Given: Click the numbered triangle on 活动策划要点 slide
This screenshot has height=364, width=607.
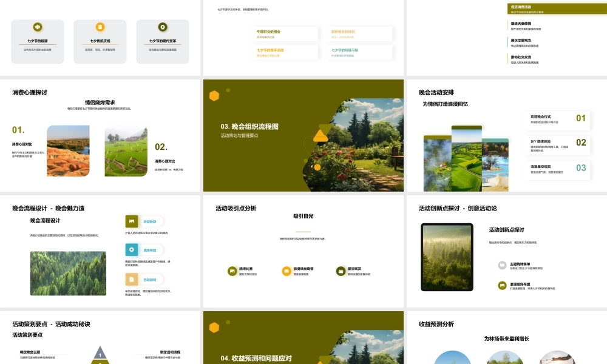Looking at the screenshot, I should click(100, 352).
